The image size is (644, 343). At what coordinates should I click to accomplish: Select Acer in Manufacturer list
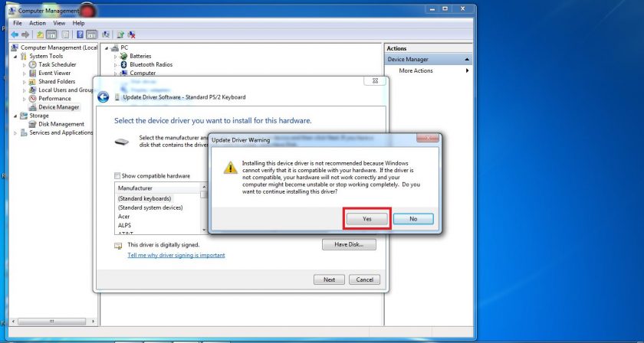pyautogui.click(x=124, y=217)
